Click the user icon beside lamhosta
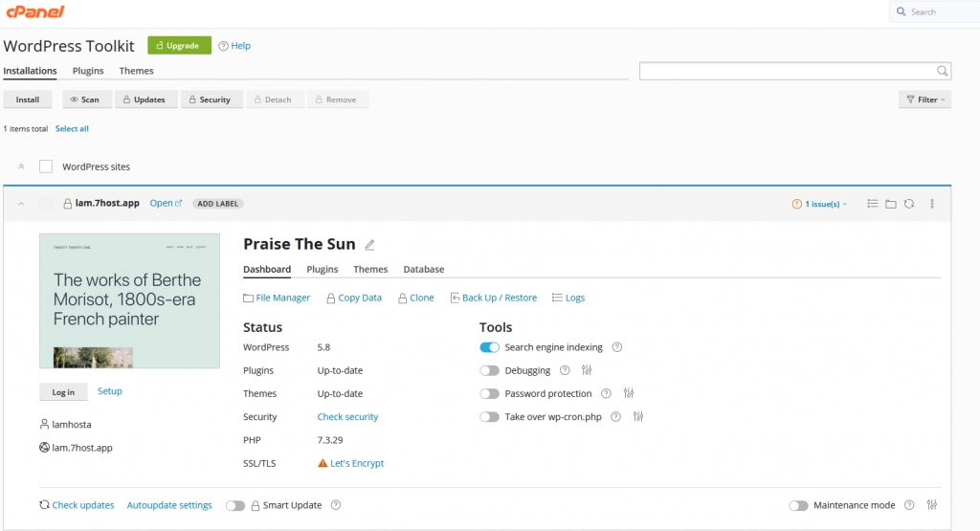 point(44,424)
